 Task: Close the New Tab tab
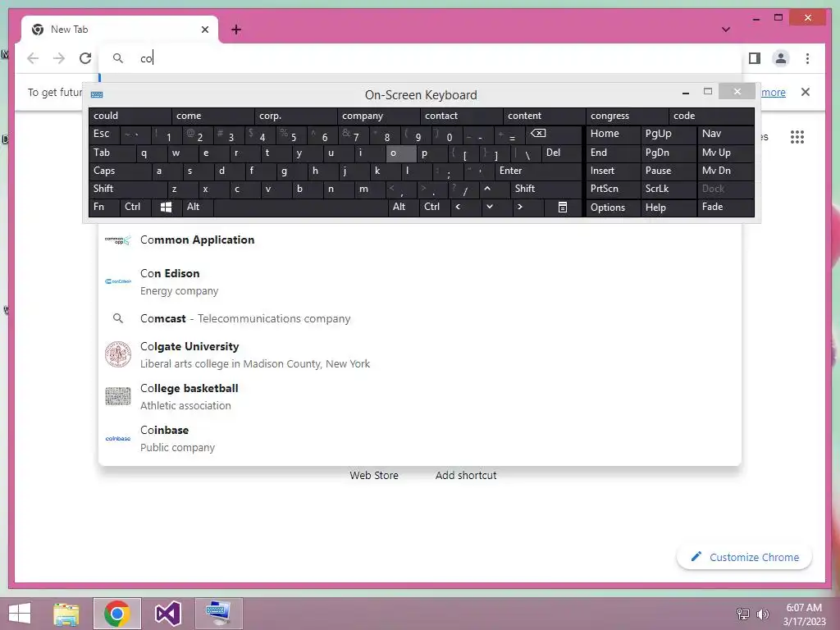[x=204, y=30]
